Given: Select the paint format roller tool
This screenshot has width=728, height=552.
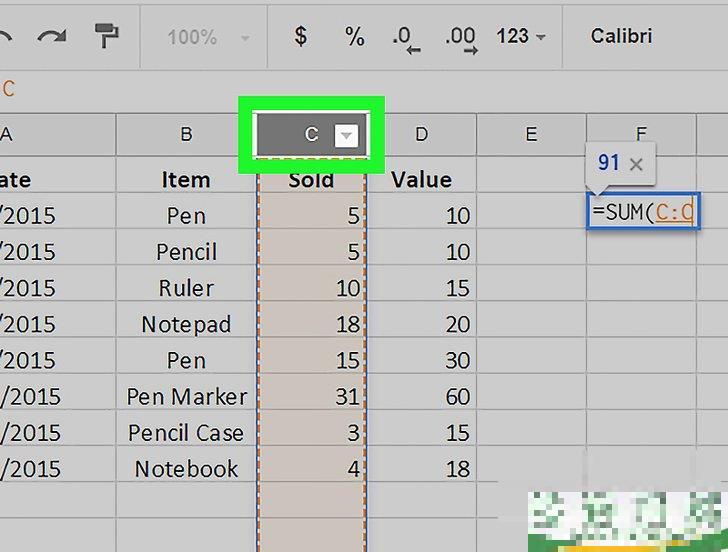Looking at the screenshot, I should pyautogui.click(x=106, y=37).
